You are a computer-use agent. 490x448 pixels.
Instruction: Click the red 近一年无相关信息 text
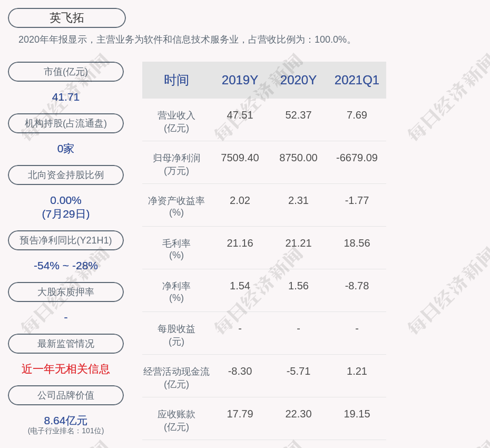click(x=66, y=369)
